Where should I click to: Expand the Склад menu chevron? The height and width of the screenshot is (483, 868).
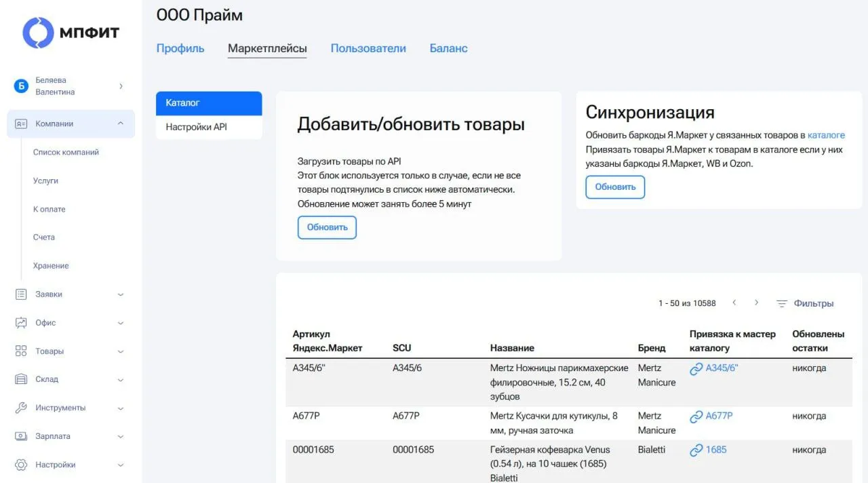click(121, 379)
